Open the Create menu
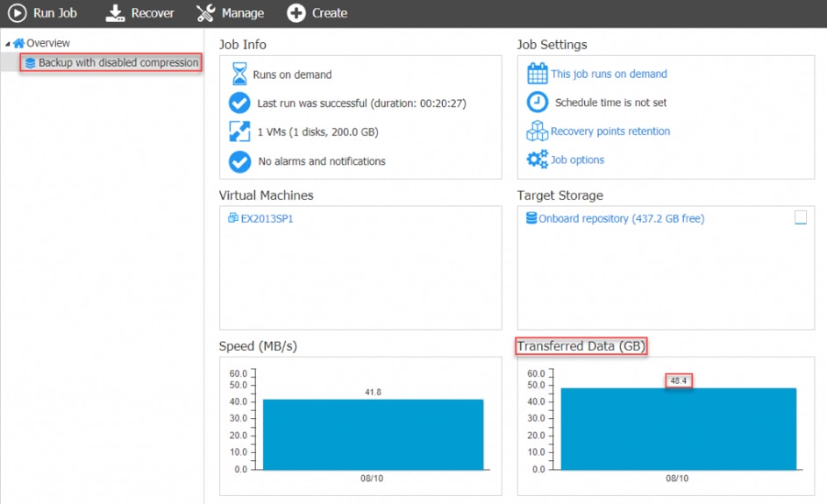Viewport: 827px width, 504px height. point(330,13)
